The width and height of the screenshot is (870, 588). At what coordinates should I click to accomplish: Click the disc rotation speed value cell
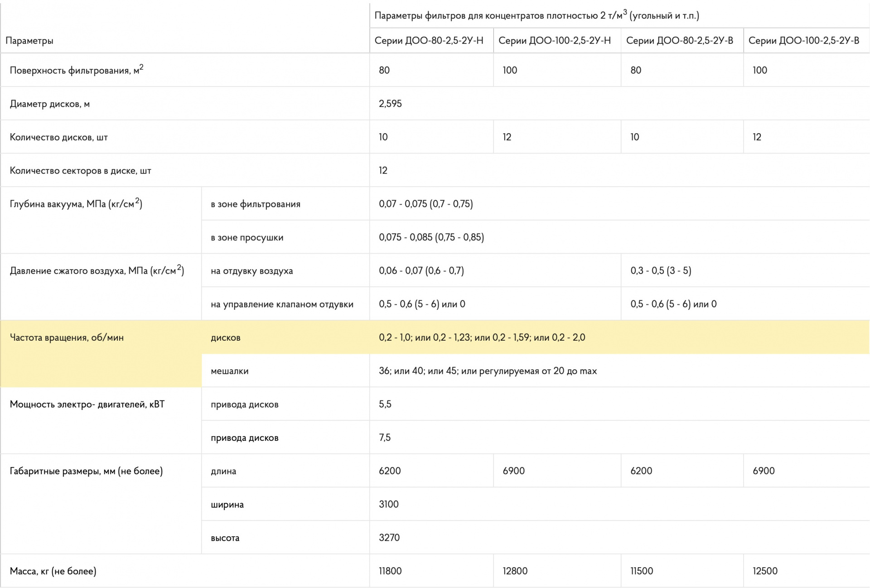click(482, 337)
